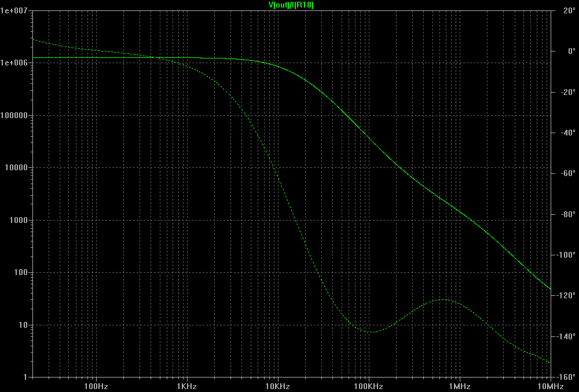Click the 0° phase axis label
The width and height of the screenshot is (579, 392).
pyautogui.click(x=571, y=51)
